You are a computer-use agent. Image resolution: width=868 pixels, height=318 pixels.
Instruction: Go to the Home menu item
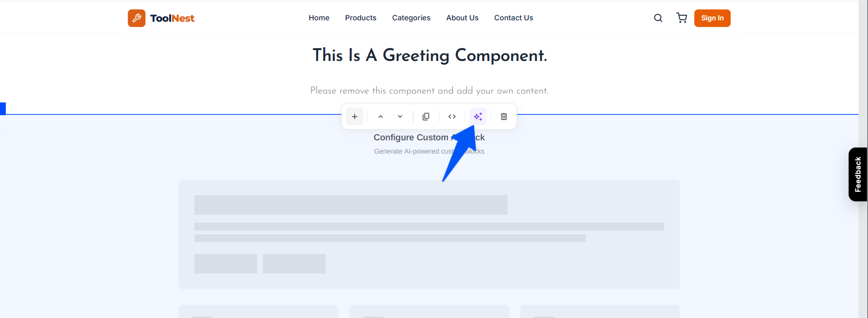pos(319,18)
